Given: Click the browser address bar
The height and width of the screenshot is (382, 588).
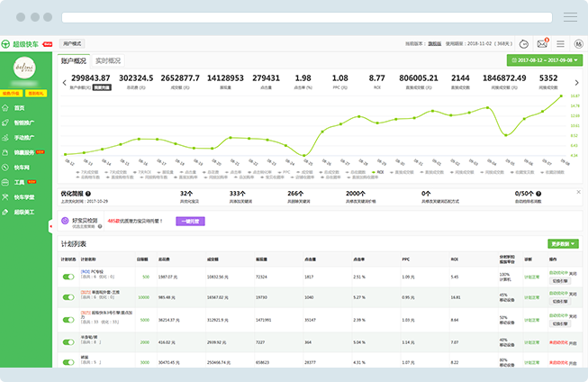Looking at the screenshot, I should [307, 17].
